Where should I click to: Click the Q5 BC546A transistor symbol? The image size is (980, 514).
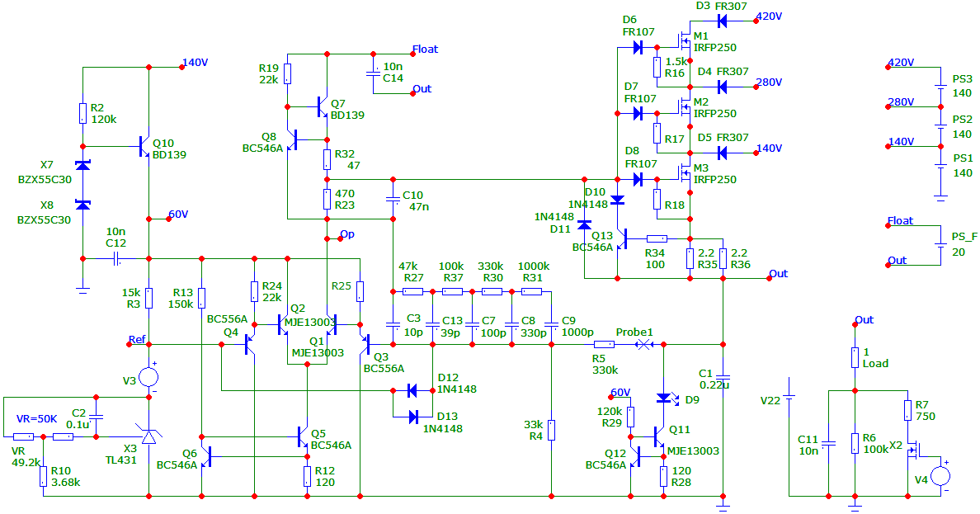click(302, 436)
